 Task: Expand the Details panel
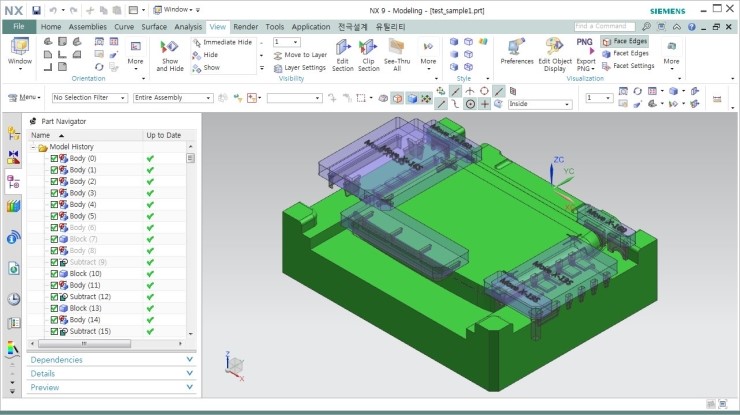click(x=111, y=373)
